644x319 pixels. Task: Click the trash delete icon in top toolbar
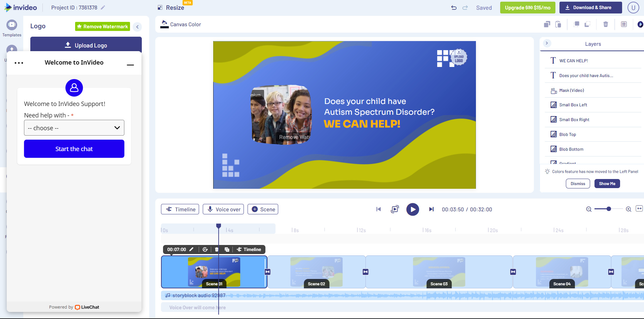click(606, 24)
